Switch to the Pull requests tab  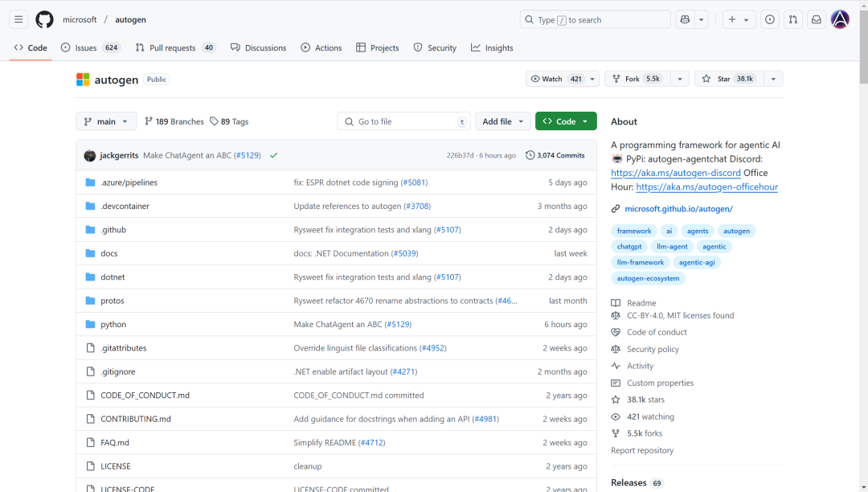175,47
